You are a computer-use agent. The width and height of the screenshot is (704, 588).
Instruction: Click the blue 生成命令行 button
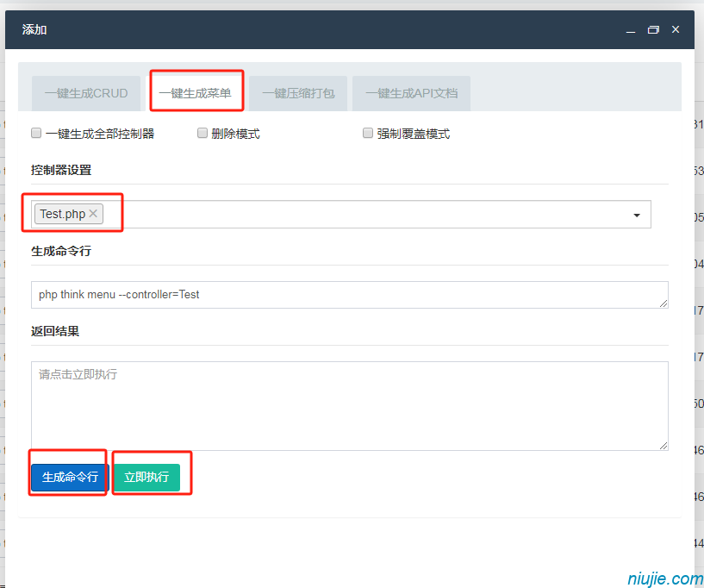[70, 477]
